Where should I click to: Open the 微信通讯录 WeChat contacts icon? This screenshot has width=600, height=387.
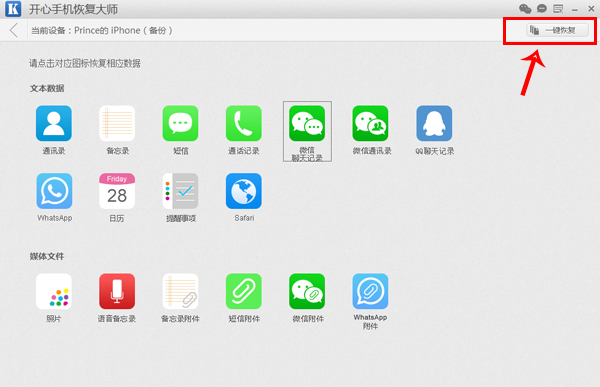[x=370, y=123]
